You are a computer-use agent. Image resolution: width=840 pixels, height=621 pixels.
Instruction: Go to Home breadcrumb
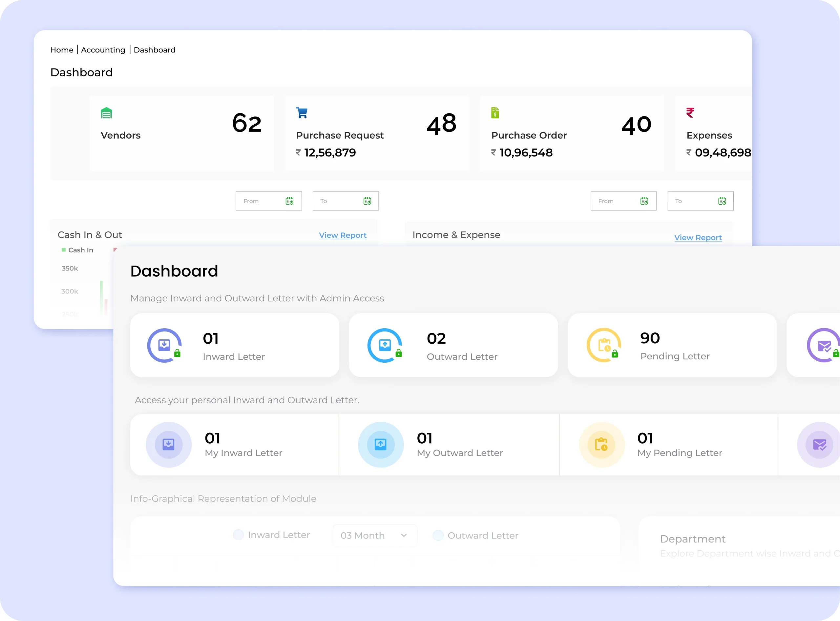(62, 50)
